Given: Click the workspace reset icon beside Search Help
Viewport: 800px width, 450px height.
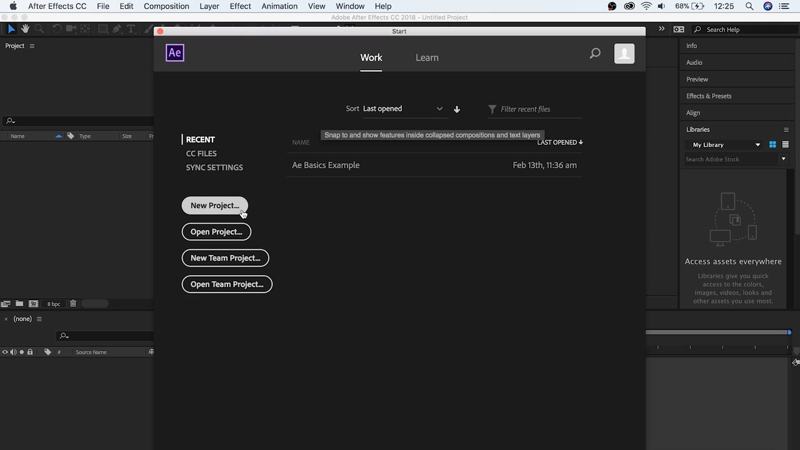Looking at the screenshot, I should (679, 30).
